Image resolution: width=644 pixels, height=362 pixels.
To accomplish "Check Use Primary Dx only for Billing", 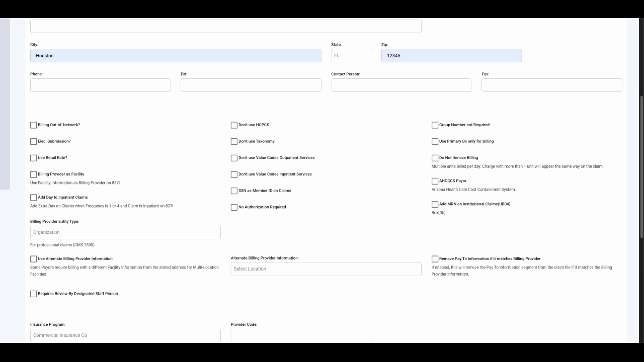I will [x=435, y=141].
